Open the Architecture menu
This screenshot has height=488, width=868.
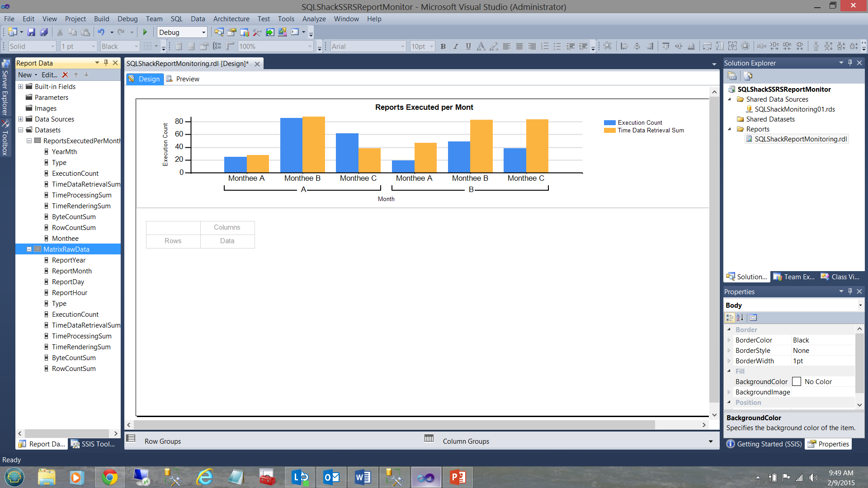click(x=231, y=19)
